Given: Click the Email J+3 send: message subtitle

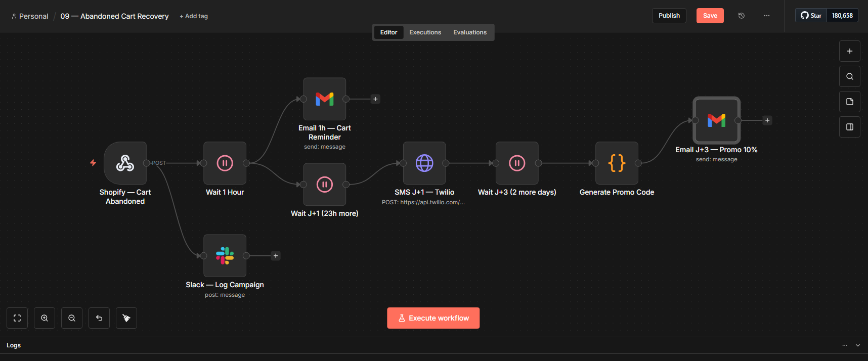Looking at the screenshot, I should click(x=716, y=159).
